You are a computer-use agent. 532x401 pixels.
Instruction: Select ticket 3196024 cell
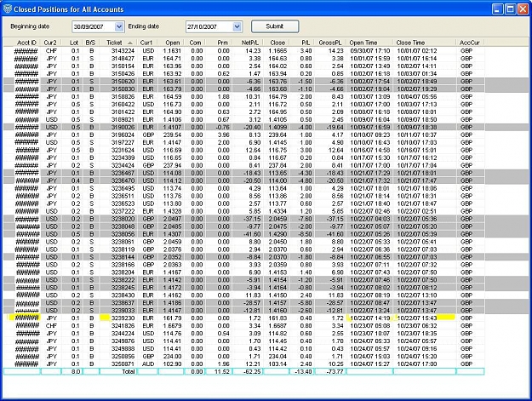(123, 135)
